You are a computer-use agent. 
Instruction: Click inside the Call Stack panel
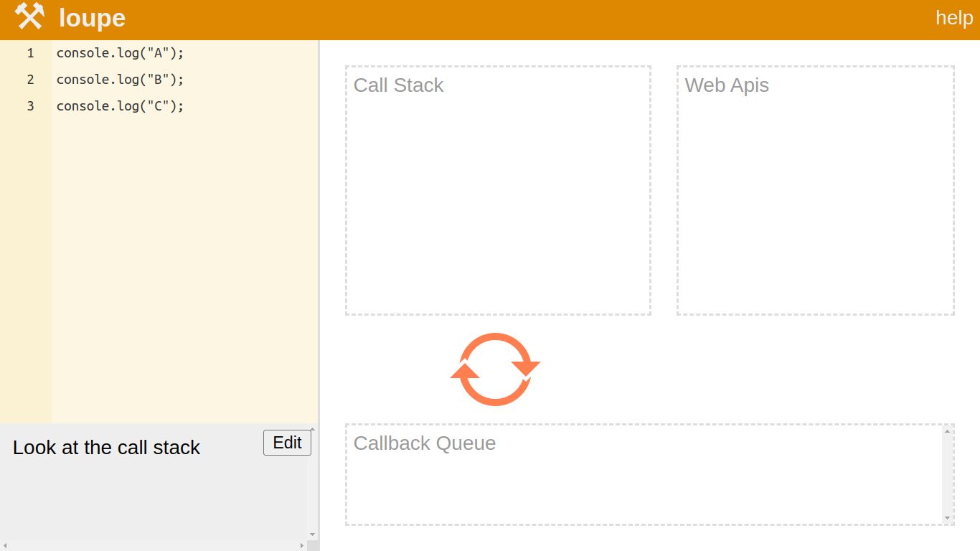point(498,201)
